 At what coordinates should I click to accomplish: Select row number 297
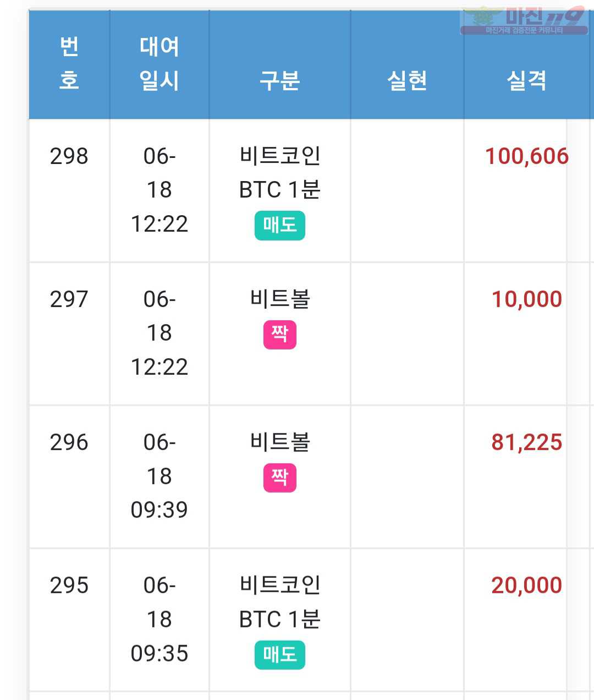click(69, 299)
